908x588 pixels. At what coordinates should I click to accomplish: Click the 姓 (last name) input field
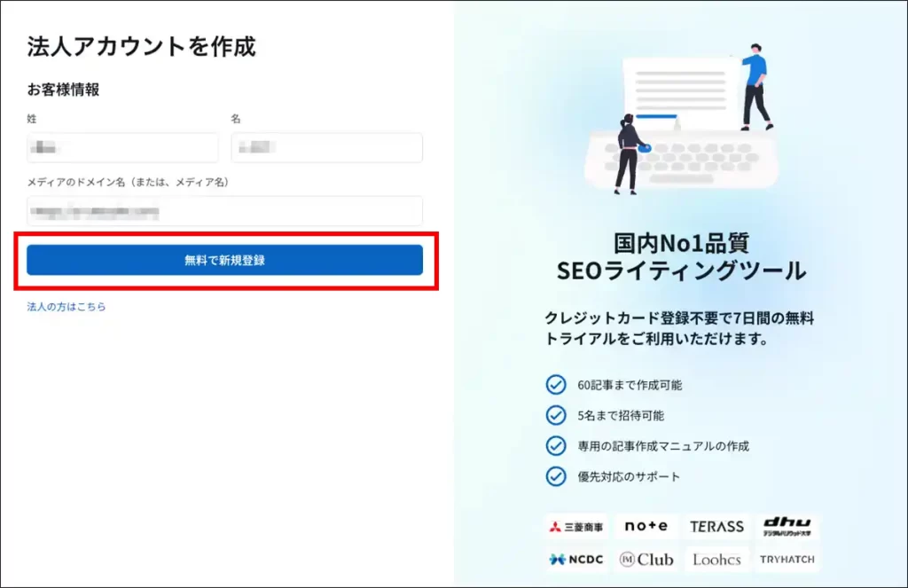click(122, 148)
